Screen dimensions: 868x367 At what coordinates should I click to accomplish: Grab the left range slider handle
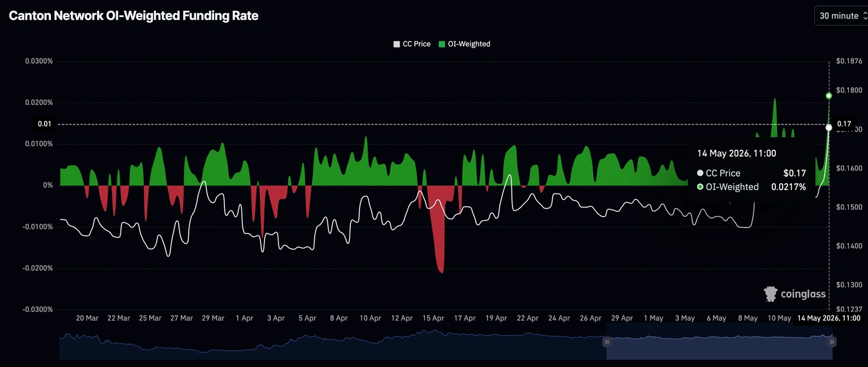click(607, 342)
